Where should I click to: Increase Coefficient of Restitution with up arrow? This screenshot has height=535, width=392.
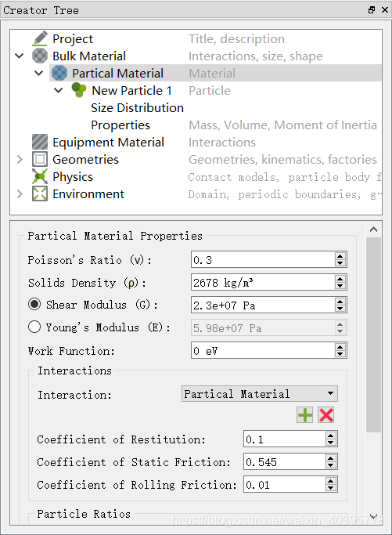[331, 436]
